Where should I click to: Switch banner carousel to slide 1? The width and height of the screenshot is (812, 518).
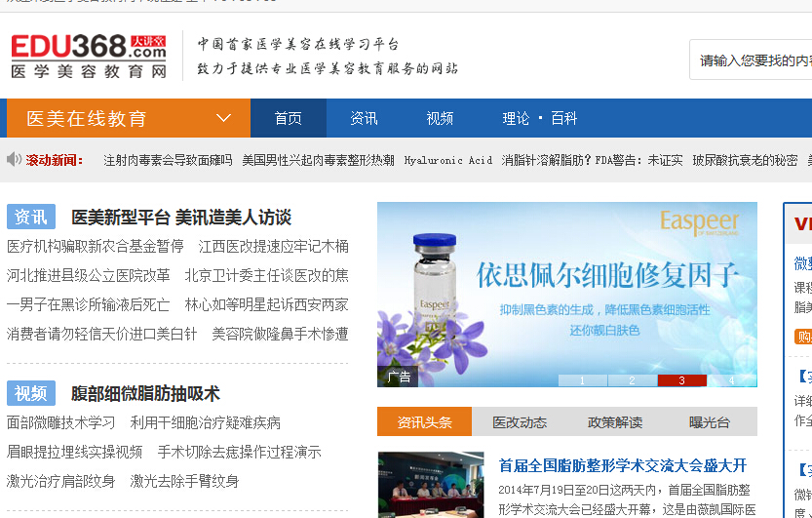coord(583,380)
